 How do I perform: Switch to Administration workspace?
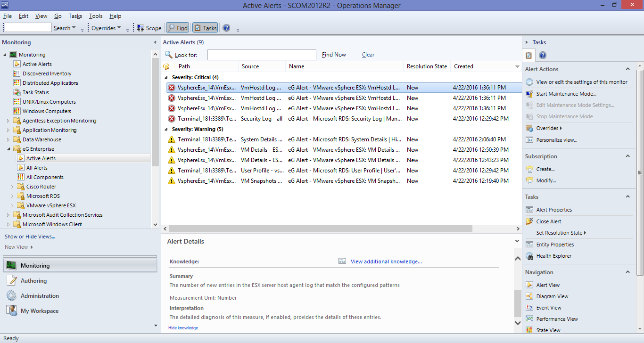pos(40,296)
